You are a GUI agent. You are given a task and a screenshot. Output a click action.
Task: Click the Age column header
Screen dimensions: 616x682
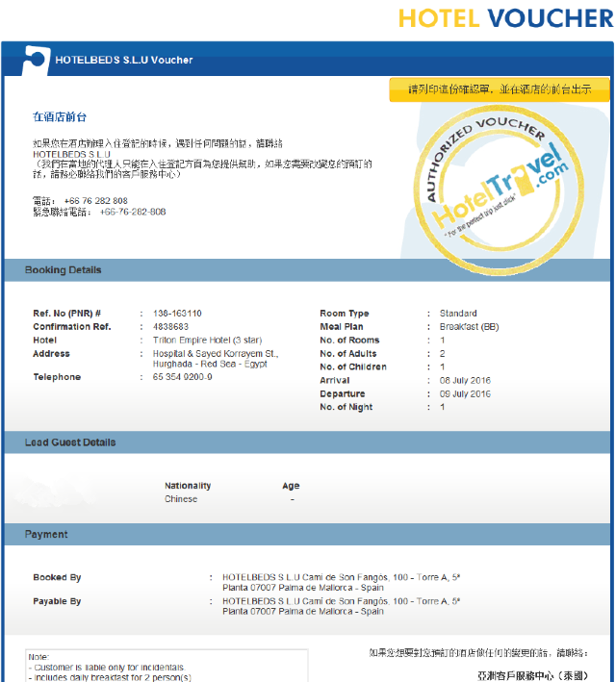291,486
